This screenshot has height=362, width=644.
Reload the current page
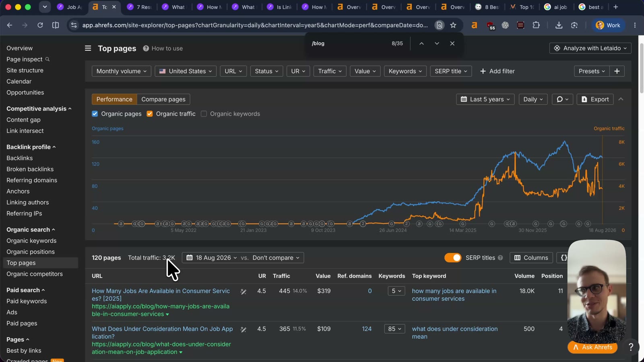(x=40, y=25)
